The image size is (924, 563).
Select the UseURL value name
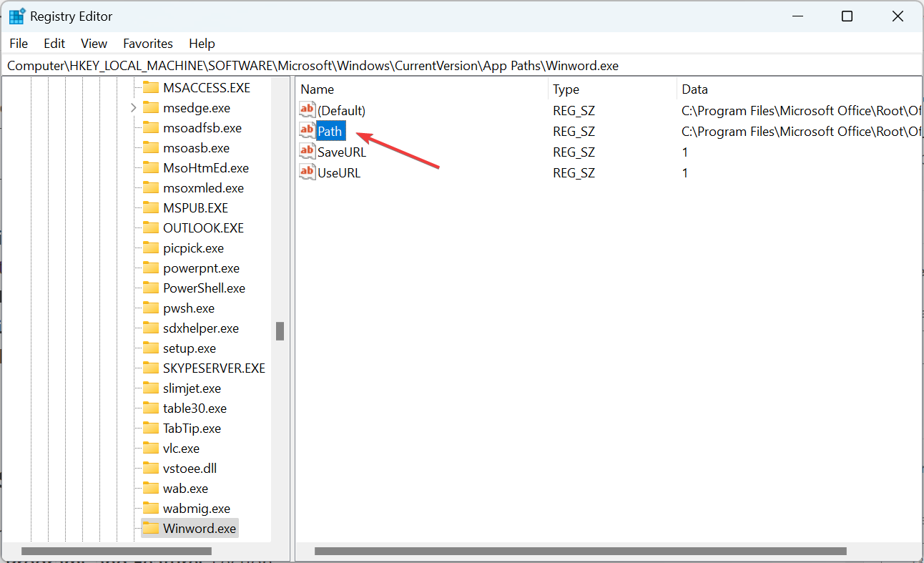pyautogui.click(x=339, y=173)
